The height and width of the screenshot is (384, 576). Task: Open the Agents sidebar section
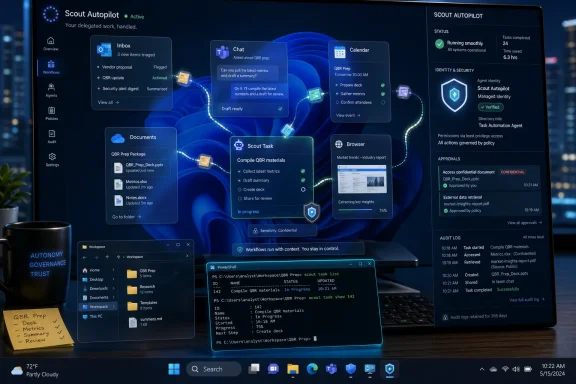click(51, 90)
